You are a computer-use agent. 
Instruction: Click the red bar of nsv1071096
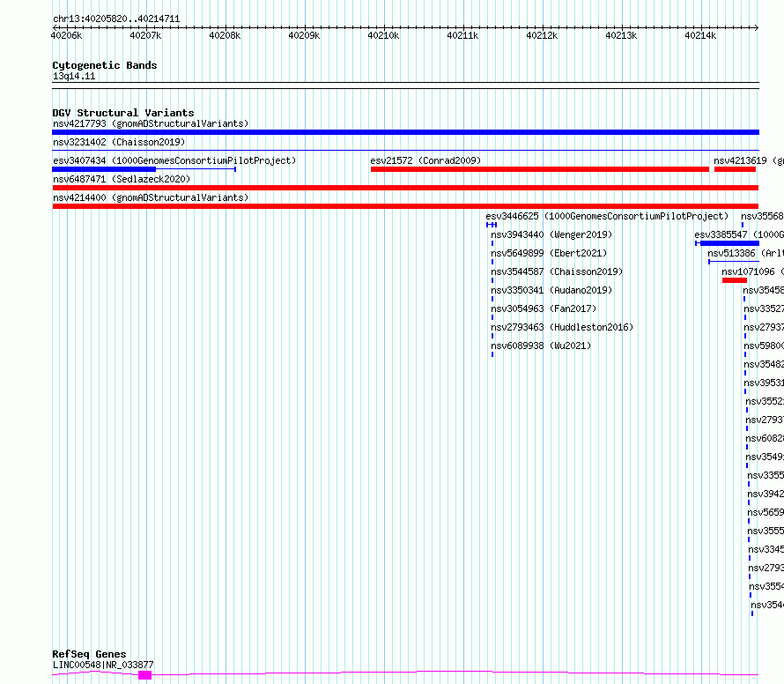tap(735, 280)
